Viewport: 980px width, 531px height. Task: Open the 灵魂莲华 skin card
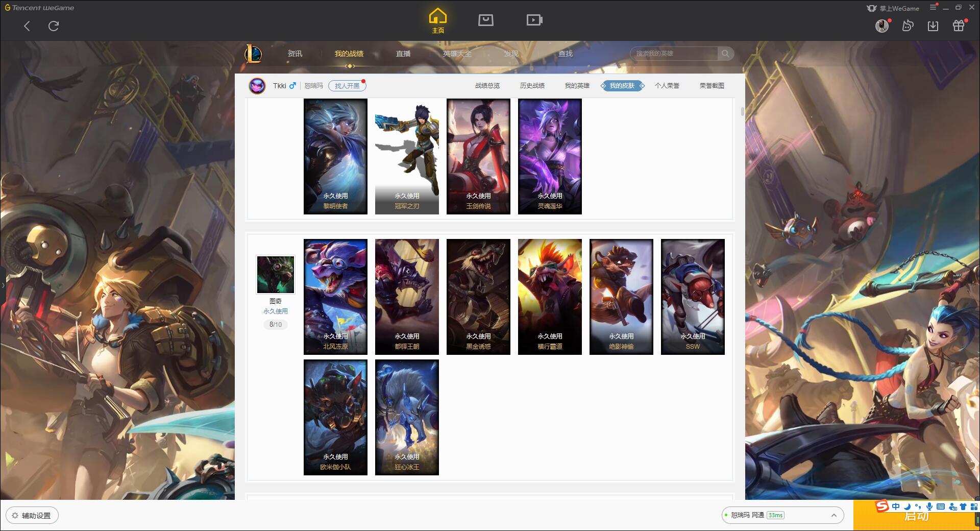(x=550, y=156)
